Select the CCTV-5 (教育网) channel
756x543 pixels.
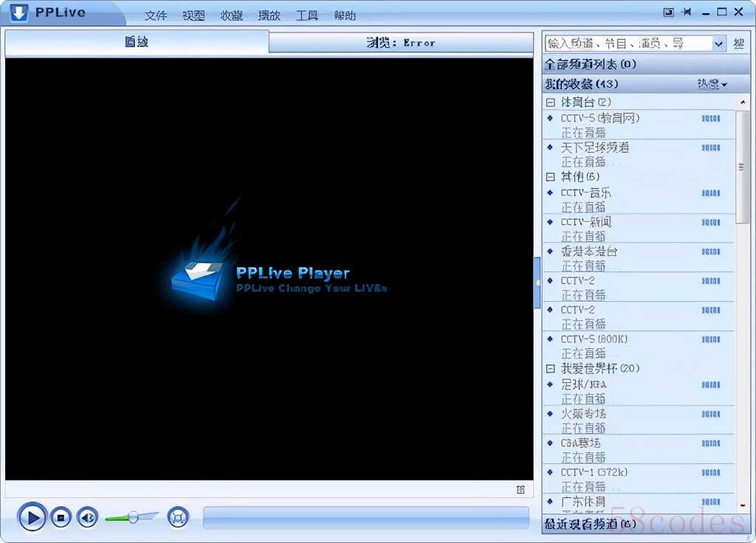639,125
